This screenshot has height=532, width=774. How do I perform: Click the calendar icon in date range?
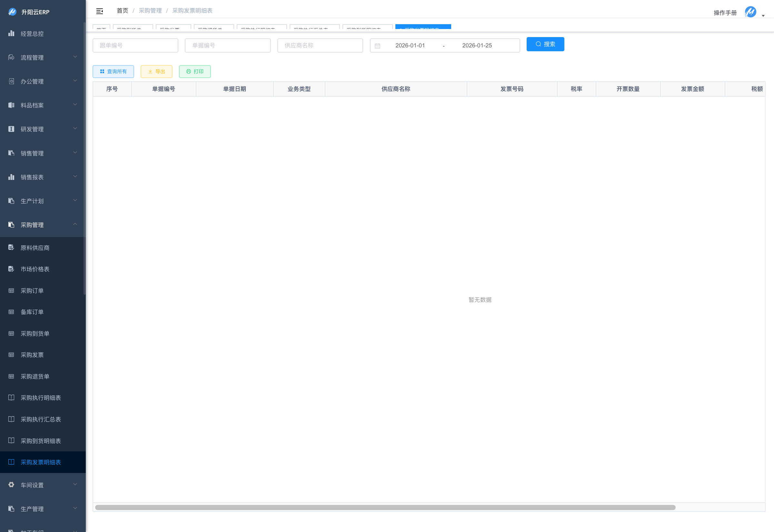377,46
